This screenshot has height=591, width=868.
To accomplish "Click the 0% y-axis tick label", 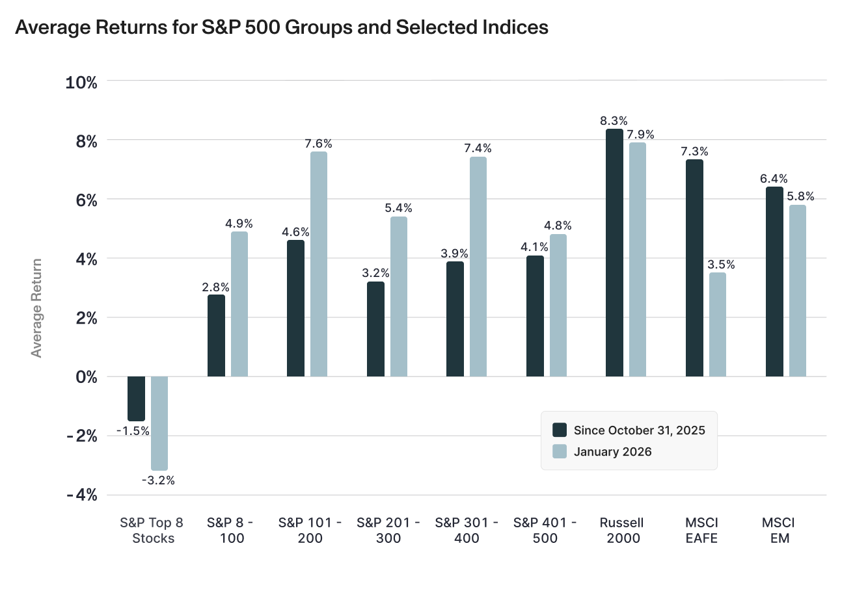I will coord(85,377).
